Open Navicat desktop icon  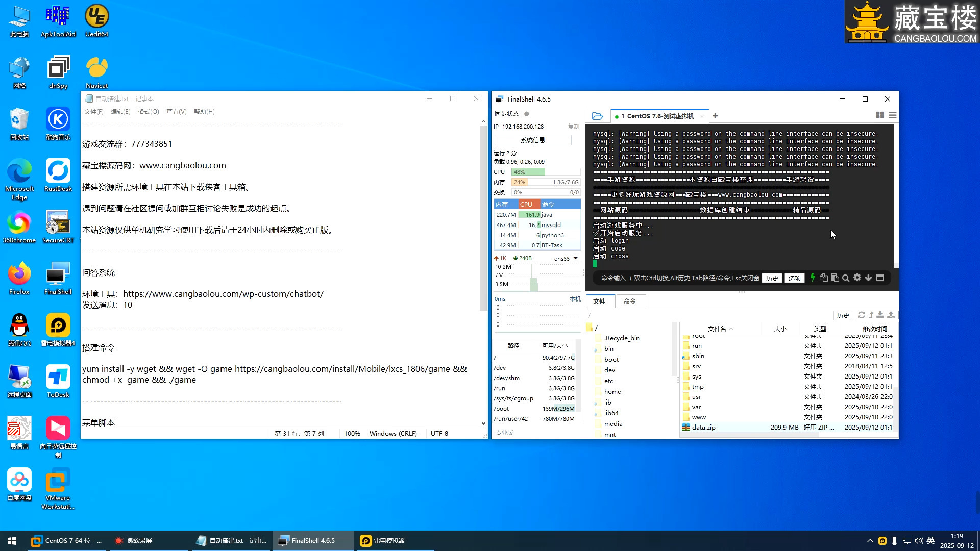(x=96, y=73)
